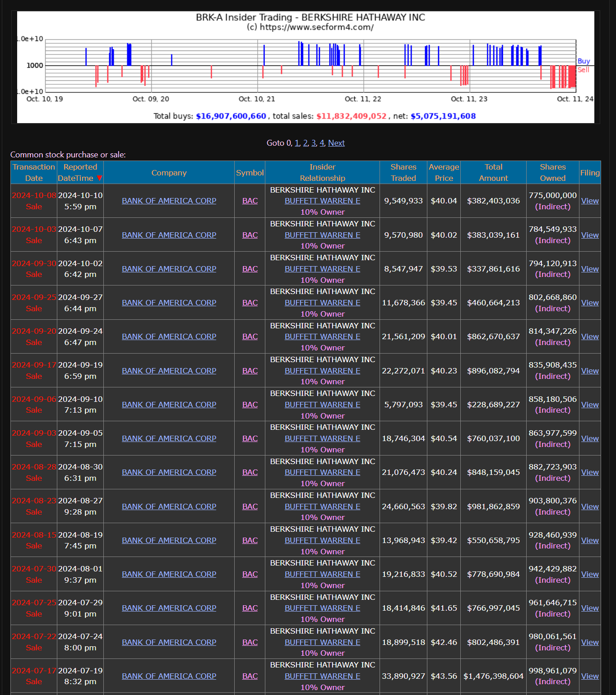This screenshot has height=695, width=616.
Task: Click shares traded value 9,549,933
Action: [x=403, y=201]
